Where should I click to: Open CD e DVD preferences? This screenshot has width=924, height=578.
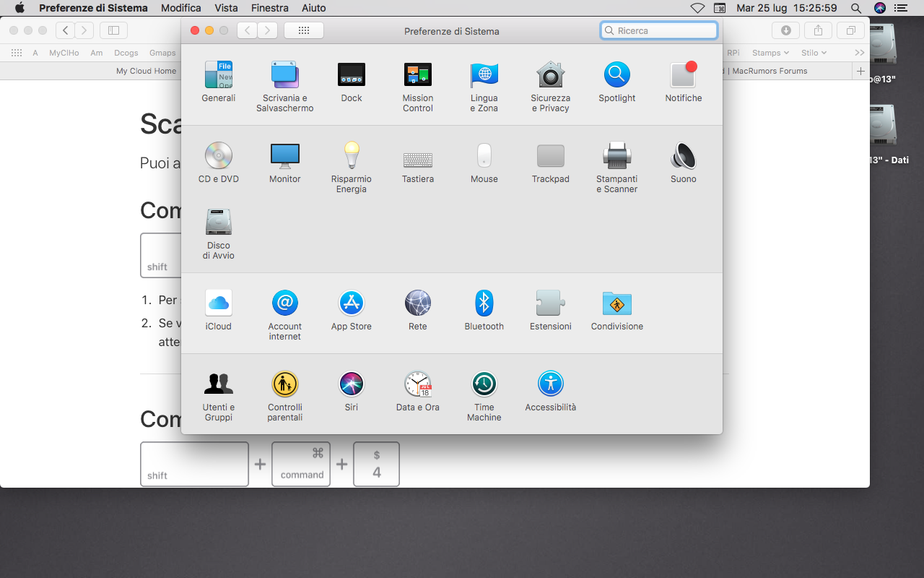(x=219, y=163)
